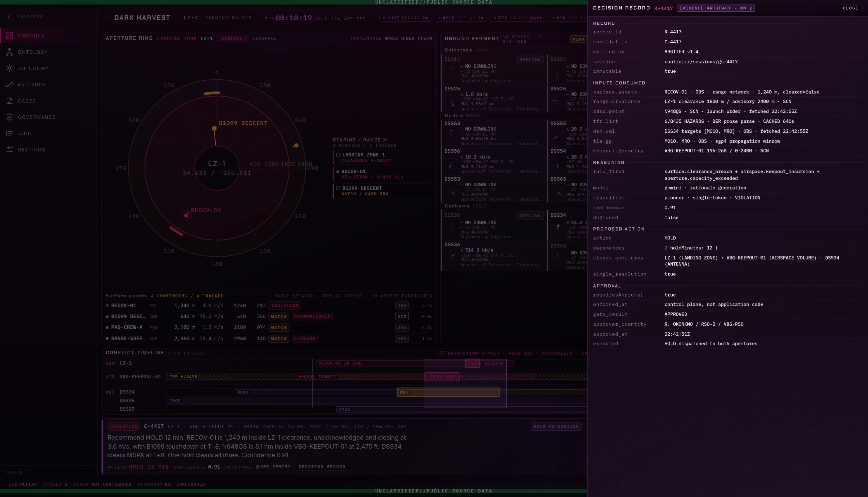Select B1099 DESCENT entry in bearing list
This screenshot has width=868, height=497.
point(382,191)
